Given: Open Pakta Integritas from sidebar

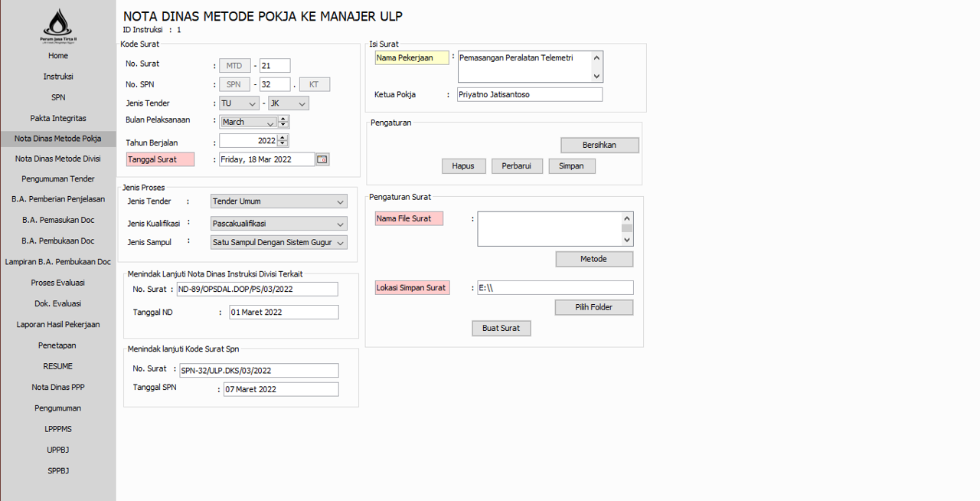Looking at the screenshot, I should 58,119.
